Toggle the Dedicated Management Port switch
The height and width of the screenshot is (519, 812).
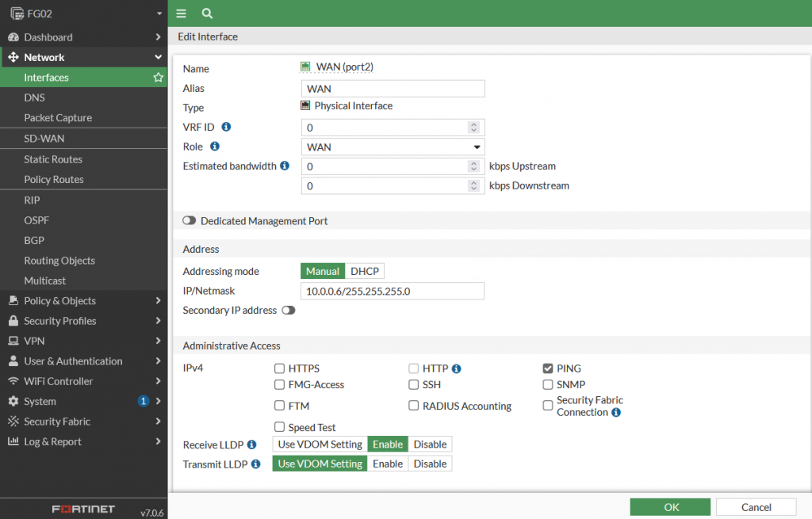(x=189, y=221)
